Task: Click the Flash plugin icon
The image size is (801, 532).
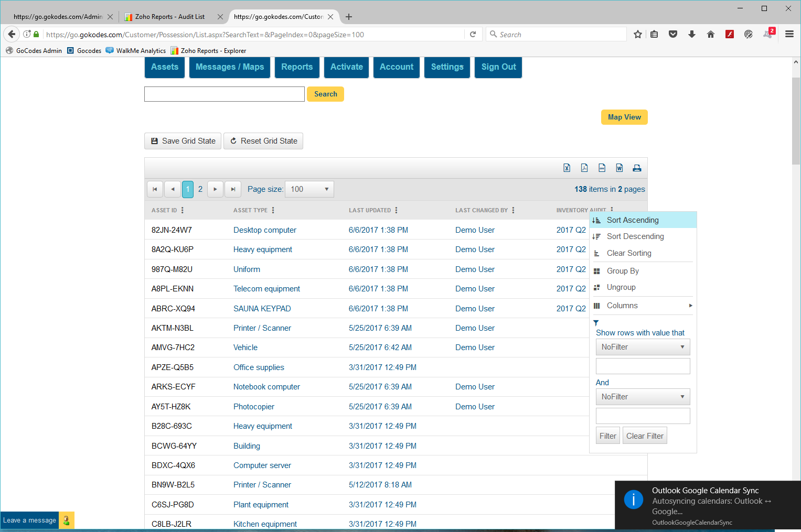Action: pyautogui.click(x=730, y=34)
